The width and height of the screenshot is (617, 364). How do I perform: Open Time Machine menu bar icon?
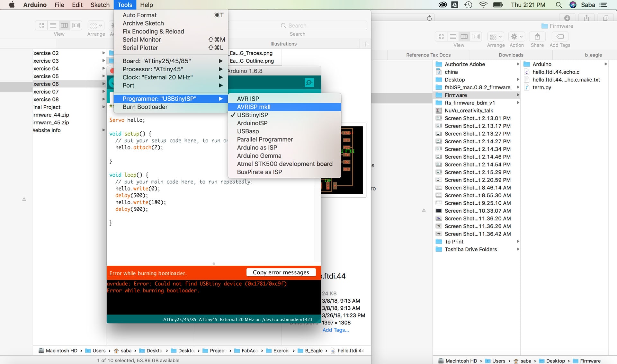[468, 5]
